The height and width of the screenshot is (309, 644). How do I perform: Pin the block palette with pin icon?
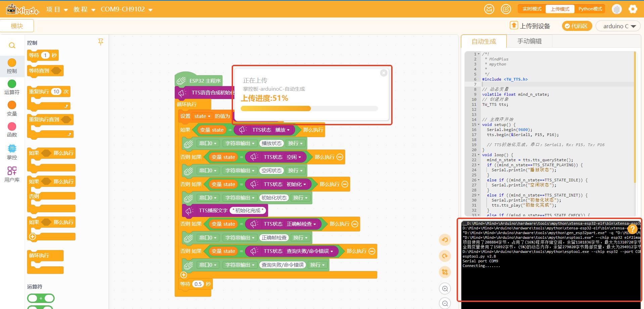101,42
